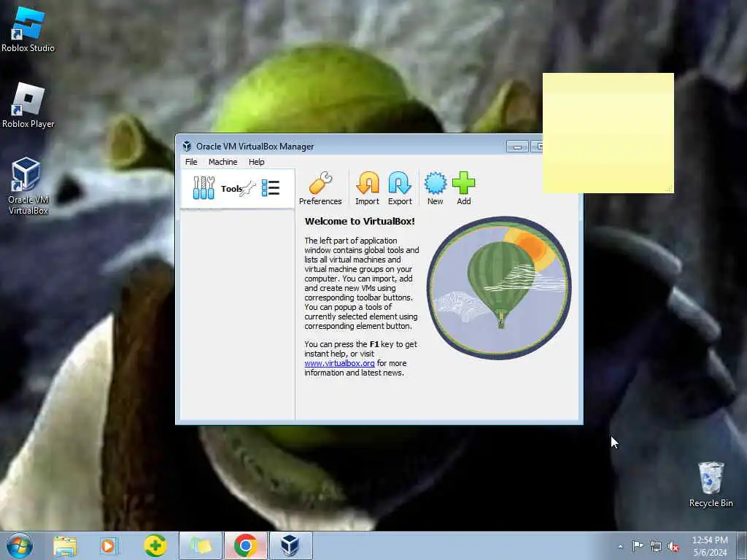Click the Action Center flag icon
The width and height of the screenshot is (747, 560).
click(x=638, y=546)
